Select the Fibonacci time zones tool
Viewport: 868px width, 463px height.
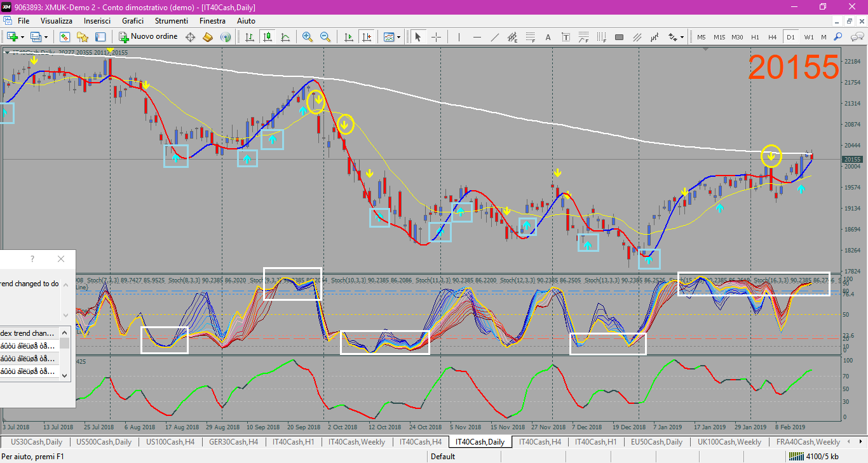[601, 37]
